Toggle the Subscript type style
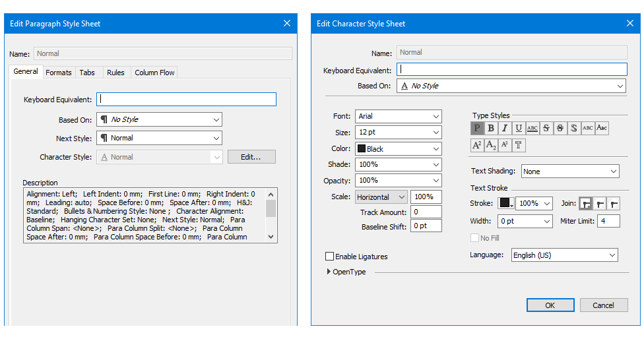Viewport: 644px width, 339px height. pyautogui.click(x=491, y=145)
